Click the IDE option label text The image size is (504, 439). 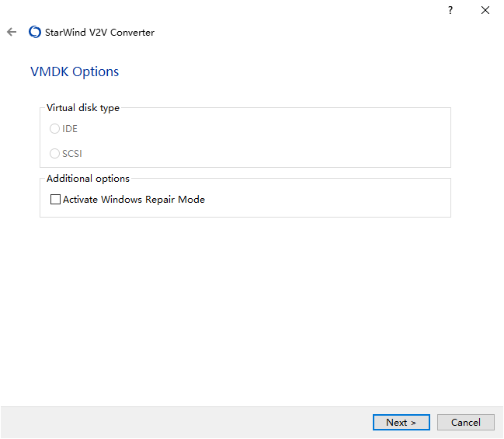pos(70,129)
